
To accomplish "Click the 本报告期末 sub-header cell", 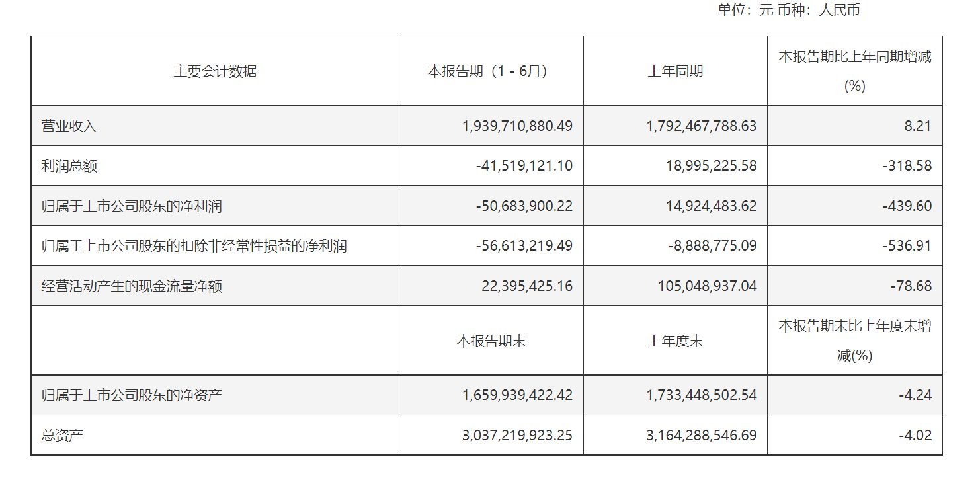I will point(491,341).
